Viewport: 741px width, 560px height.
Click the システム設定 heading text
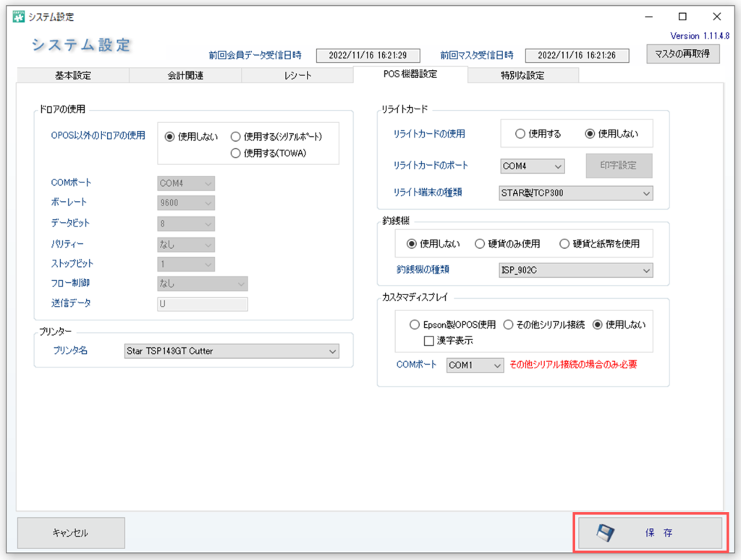pyautogui.click(x=81, y=46)
